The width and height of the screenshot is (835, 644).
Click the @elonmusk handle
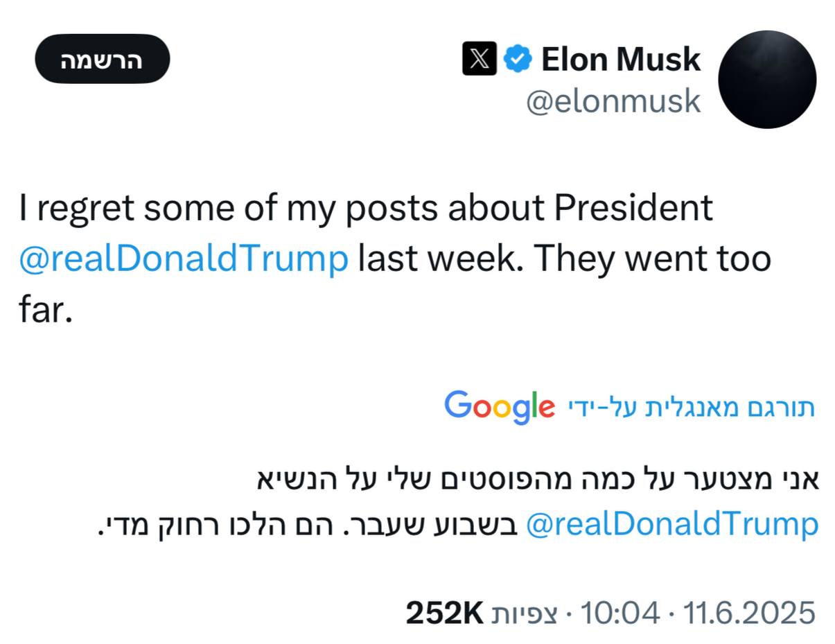[613, 102]
